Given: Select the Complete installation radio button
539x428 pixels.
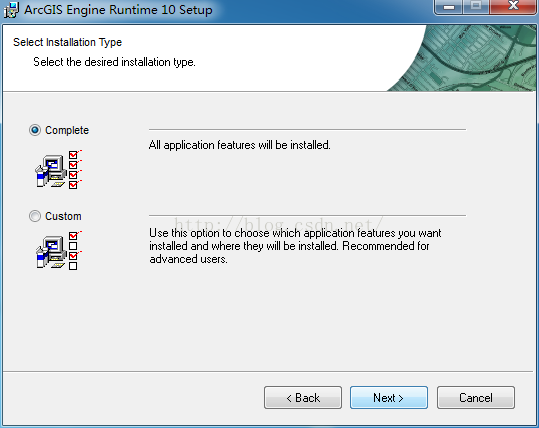Looking at the screenshot, I should click(35, 130).
